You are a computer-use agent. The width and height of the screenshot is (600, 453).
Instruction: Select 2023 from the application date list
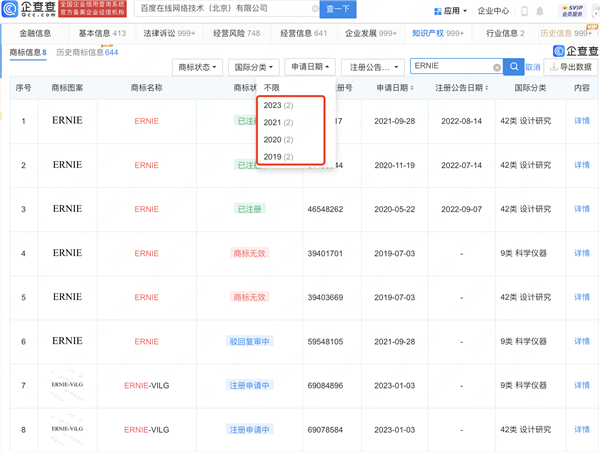click(x=278, y=105)
